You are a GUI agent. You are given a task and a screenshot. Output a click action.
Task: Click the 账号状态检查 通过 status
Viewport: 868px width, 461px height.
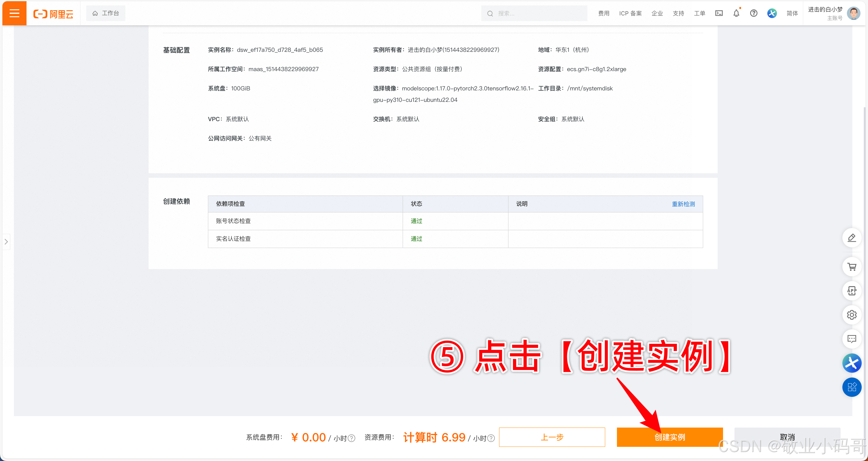pyautogui.click(x=416, y=221)
